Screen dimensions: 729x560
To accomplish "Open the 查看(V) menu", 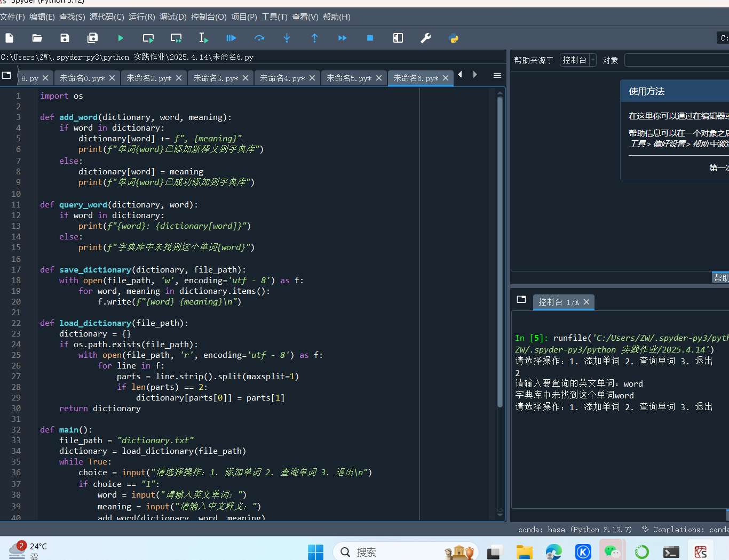I will [x=305, y=17].
